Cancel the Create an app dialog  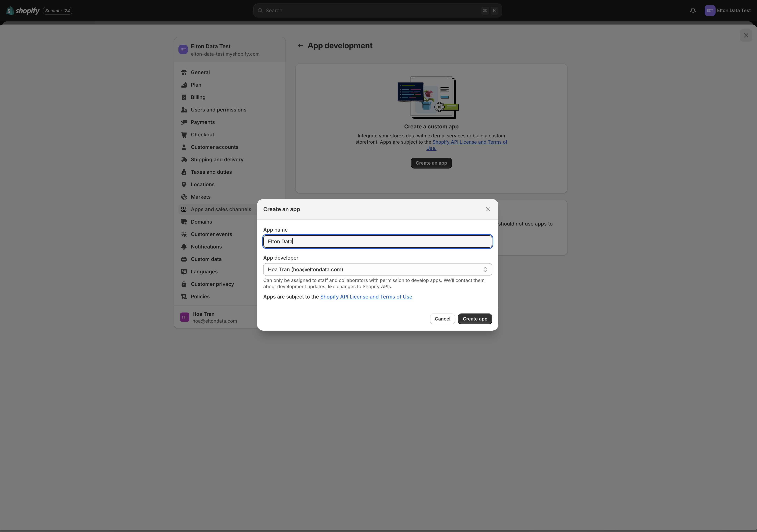[x=442, y=319]
